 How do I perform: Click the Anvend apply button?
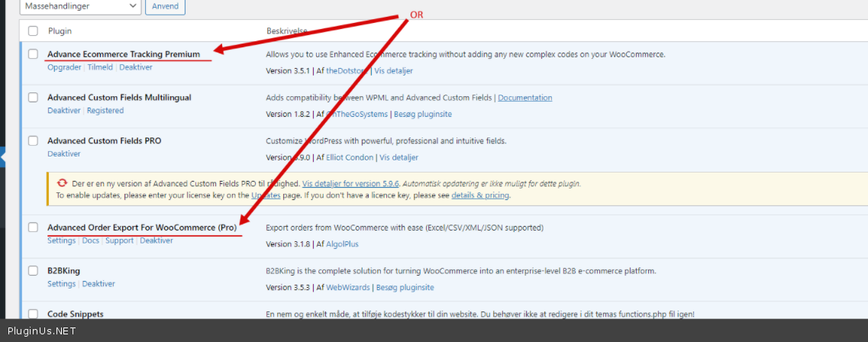coord(166,6)
